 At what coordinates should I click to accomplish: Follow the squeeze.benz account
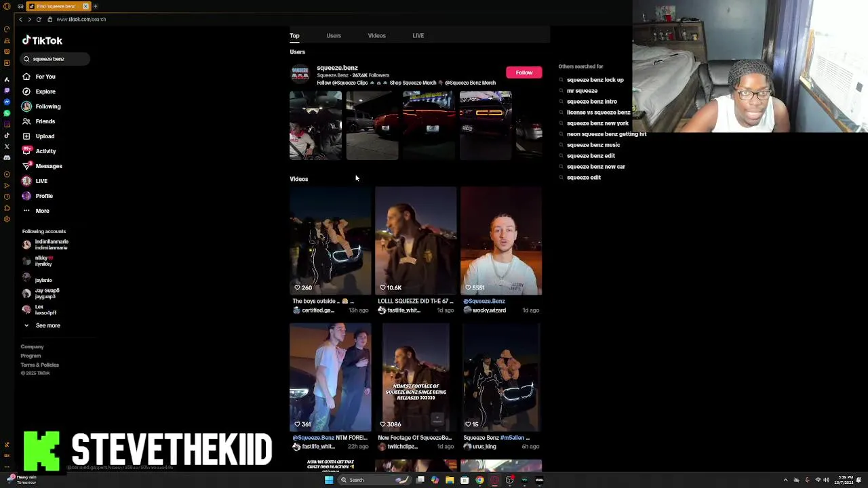point(524,73)
